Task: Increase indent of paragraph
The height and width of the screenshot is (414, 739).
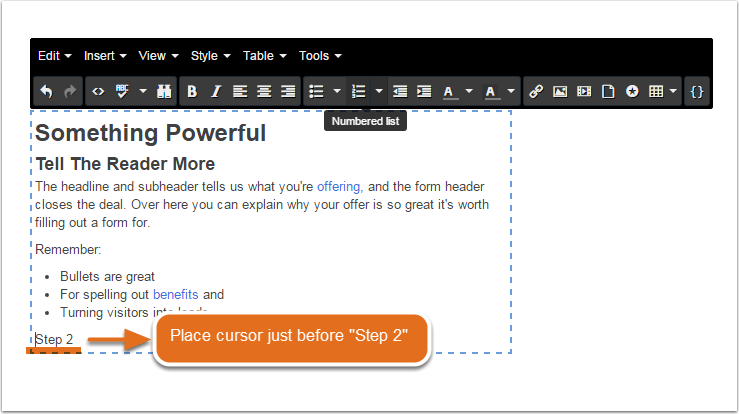Action: coord(424,91)
